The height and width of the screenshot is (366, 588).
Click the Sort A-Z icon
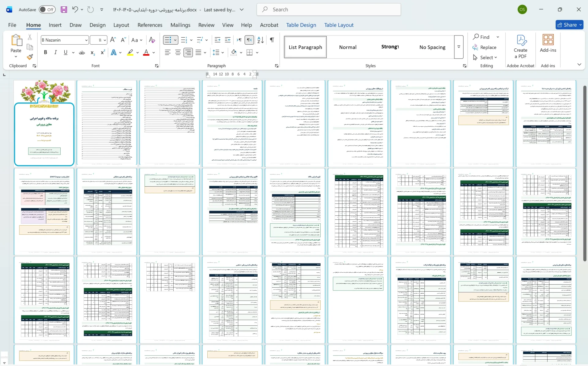coord(261,40)
